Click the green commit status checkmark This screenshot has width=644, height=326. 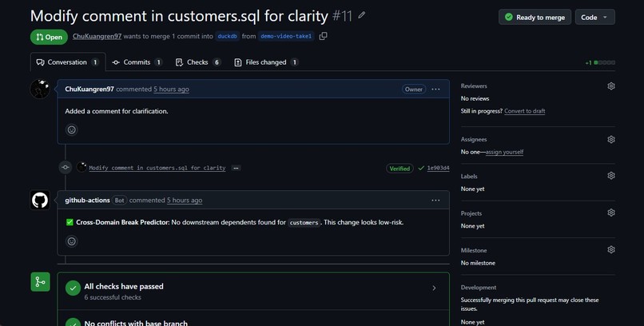tap(421, 168)
